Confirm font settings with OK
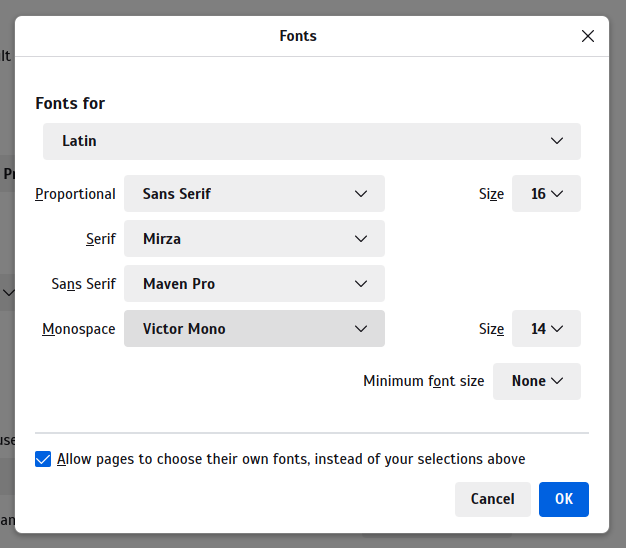Image resolution: width=626 pixels, height=548 pixels. (x=563, y=499)
